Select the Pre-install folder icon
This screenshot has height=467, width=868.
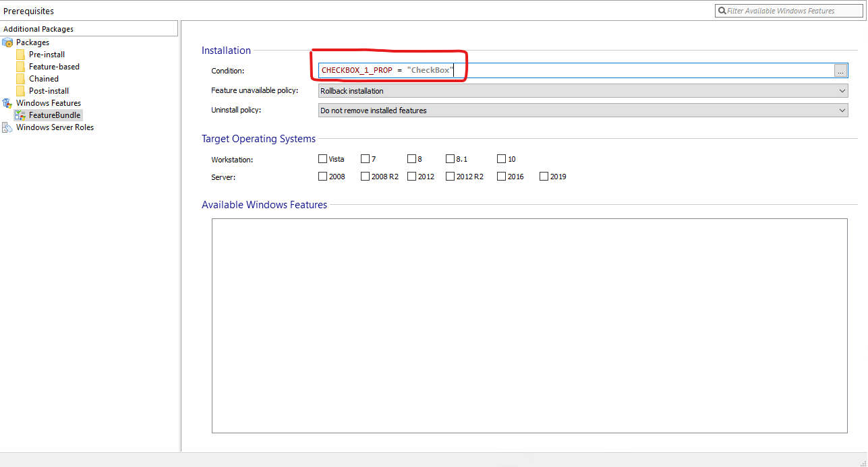coord(20,55)
